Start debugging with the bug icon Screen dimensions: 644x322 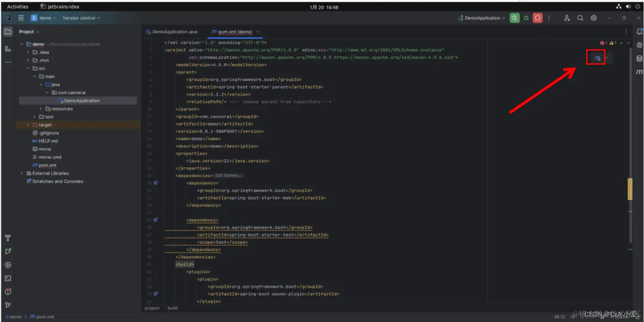tap(526, 18)
